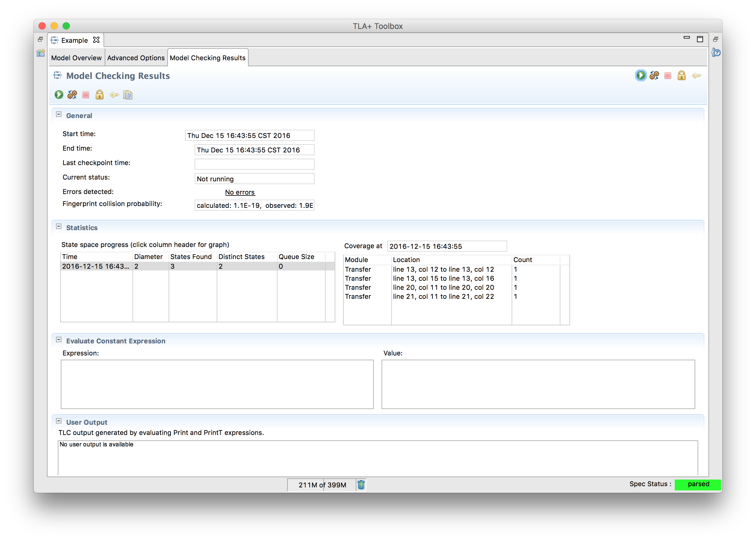This screenshot has width=756, height=541.
Task: Minimize the editor pane
Action: 686,38
